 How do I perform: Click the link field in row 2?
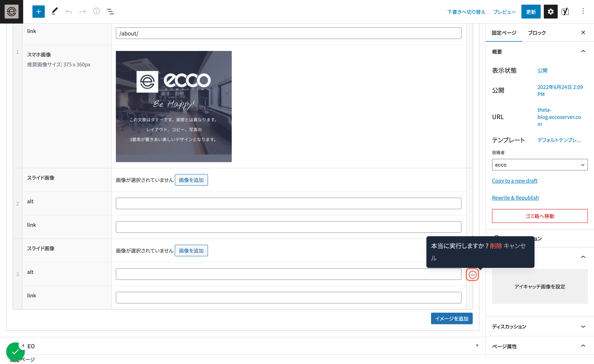click(288, 227)
